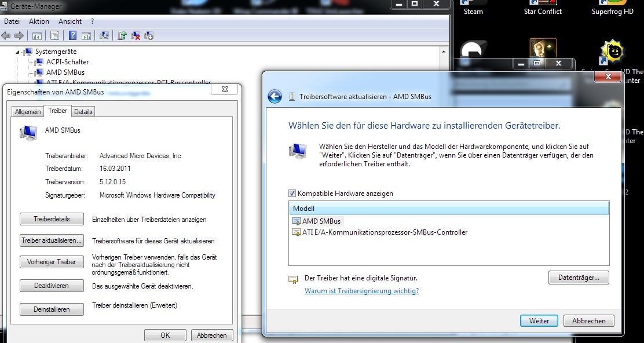Click the Vorheriger Treiber button
The image size is (644, 343).
click(52, 262)
